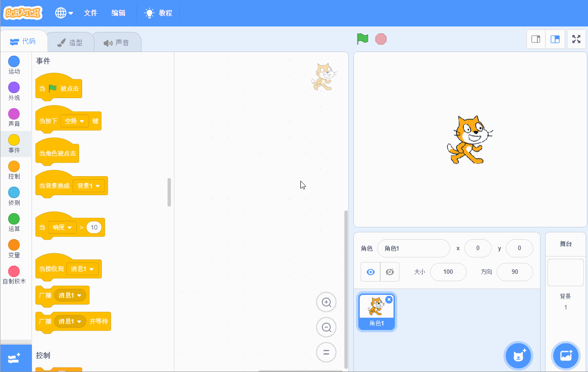Viewport: 588px width, 372px height.
Task: Select the 外观 block category
Action: coord(14,91)
